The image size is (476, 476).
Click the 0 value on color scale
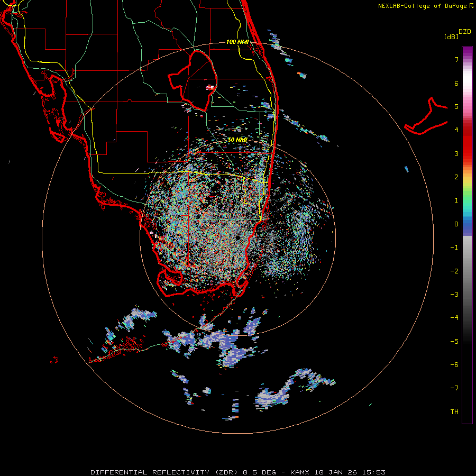coord(456,224)
